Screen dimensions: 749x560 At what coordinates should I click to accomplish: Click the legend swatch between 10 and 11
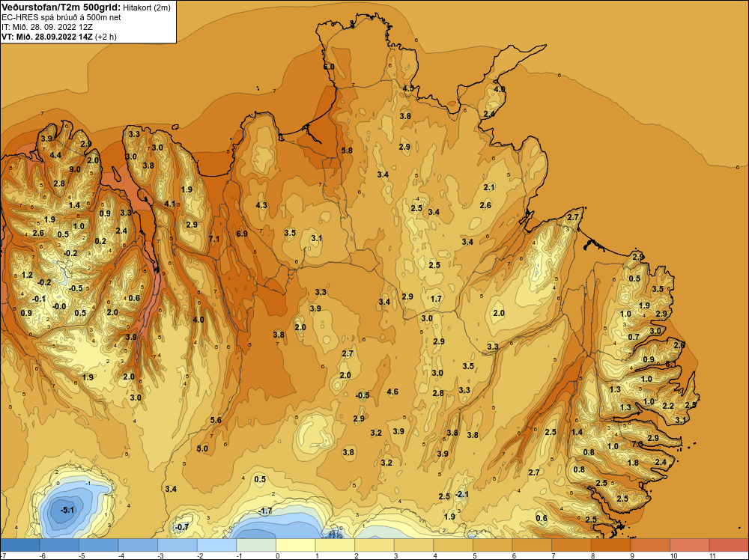pyautogui.click(x=690, y=545)
